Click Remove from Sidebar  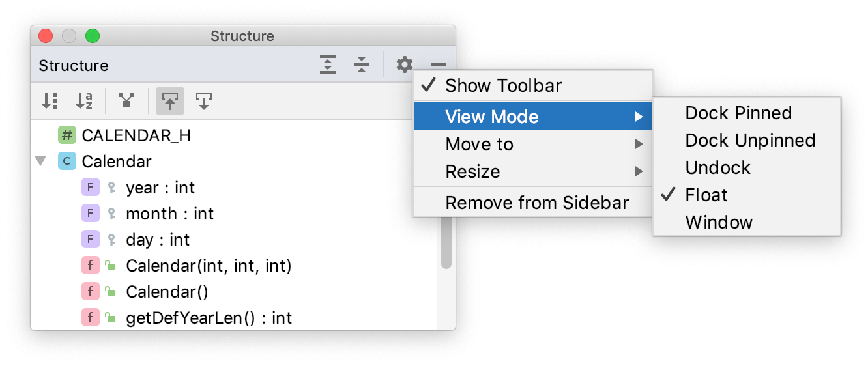pos(536,203)
